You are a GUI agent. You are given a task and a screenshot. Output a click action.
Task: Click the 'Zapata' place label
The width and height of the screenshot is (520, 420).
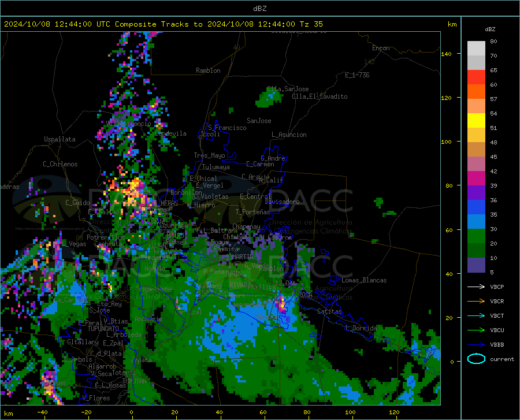[x=142, y=360]
